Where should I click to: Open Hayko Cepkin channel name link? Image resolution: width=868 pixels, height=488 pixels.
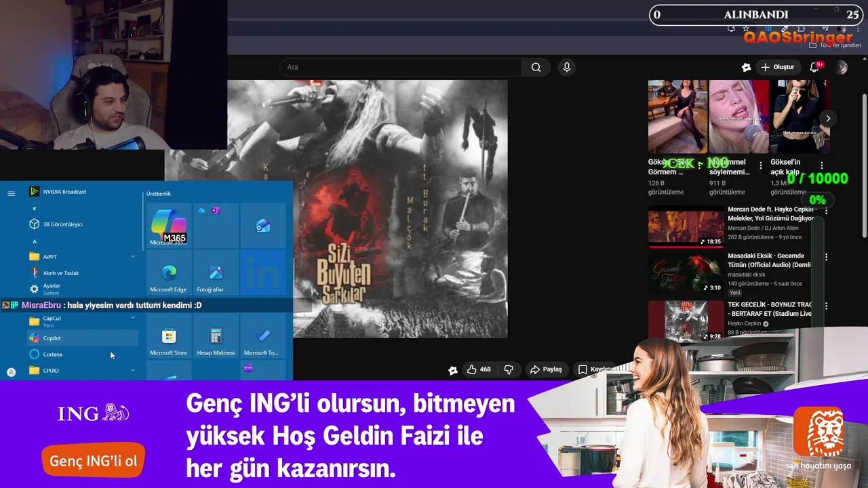coord(745,324)
